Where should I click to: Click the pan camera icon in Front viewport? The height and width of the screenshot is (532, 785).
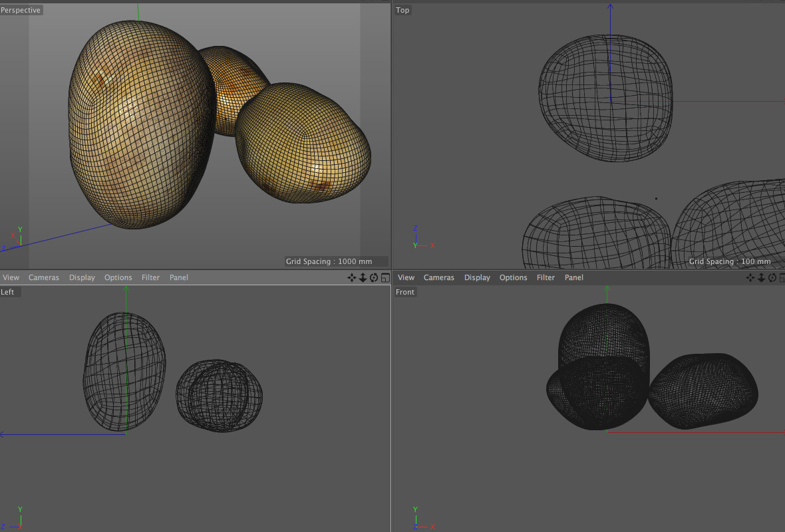[750, 278]
